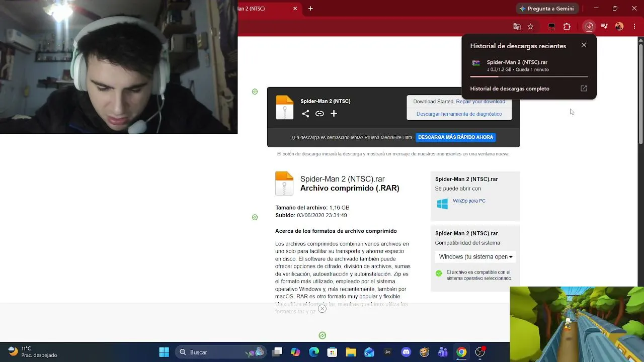This screenshot has height=362, width=644.
Task: Open the Chrome profile avatar
Action: 619,27
